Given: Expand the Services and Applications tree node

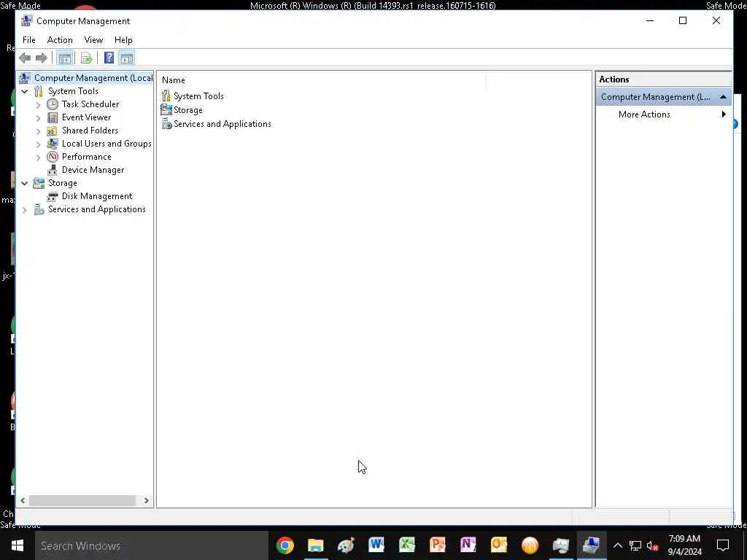Looking at the screenshot, I should tap(24, 209).
